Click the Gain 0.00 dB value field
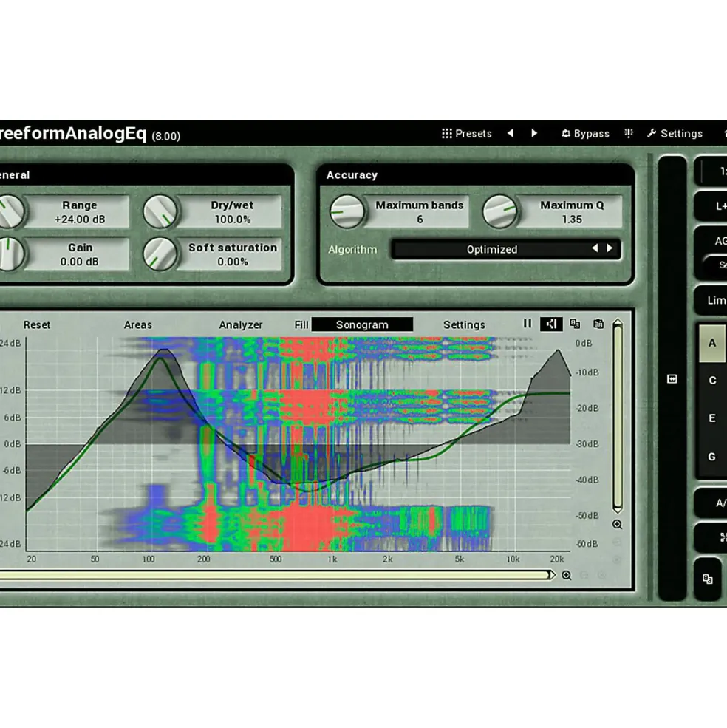727x728 pixels. 80,254
